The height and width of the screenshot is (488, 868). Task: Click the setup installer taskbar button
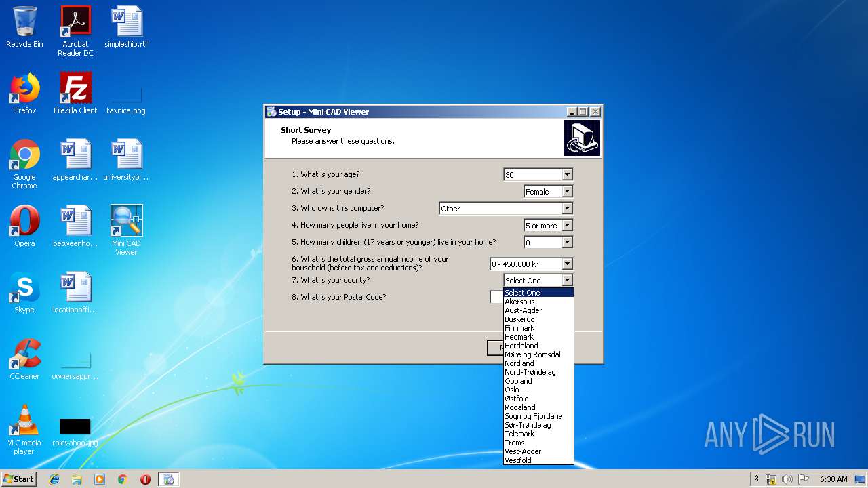click(x=169, y=479)
